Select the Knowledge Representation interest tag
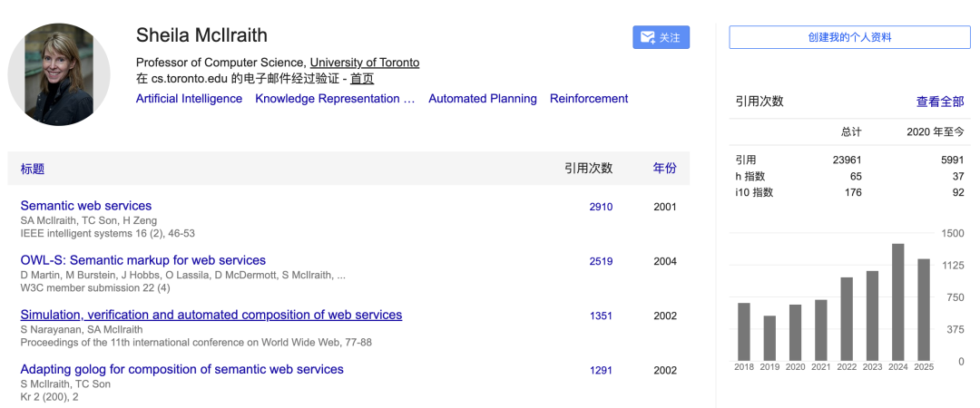The image size is (980, 408). click(335, 99)
